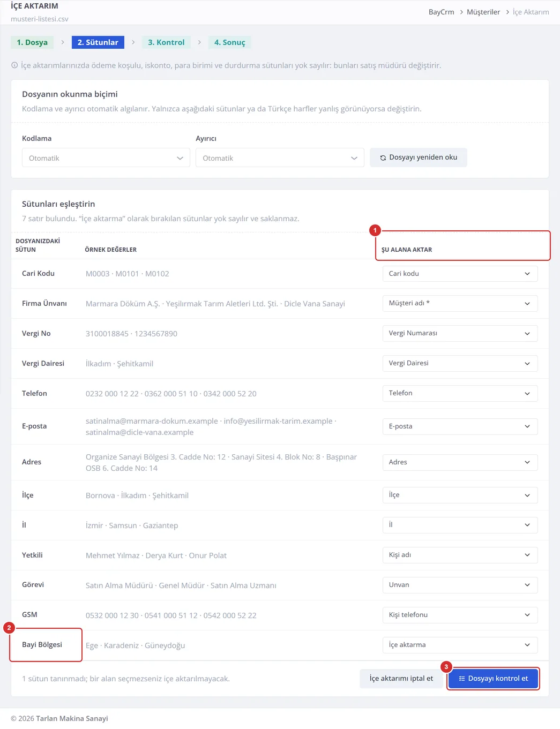
Task: Open E-posta target field dropdown
Action: click(460, 427)
